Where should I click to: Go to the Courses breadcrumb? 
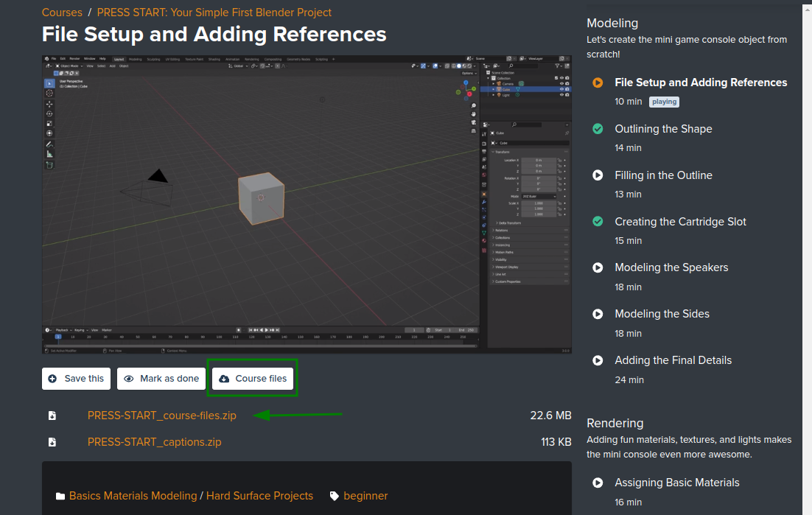tap(62, 13)
